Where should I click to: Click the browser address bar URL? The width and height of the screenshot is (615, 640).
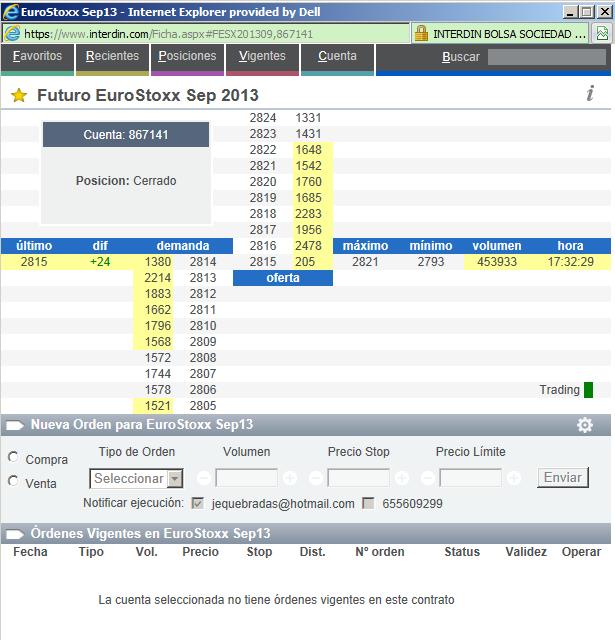[x=168, y=34]
